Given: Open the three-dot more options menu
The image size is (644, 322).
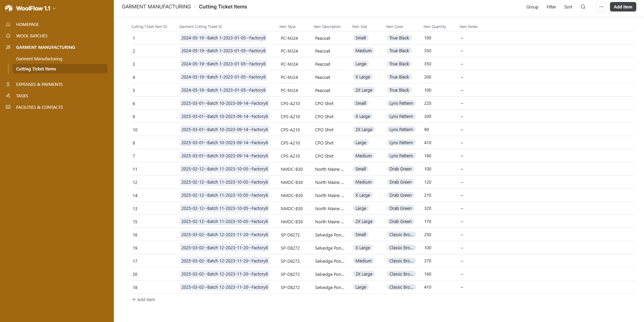Looking at the screenshot, I should (x=601, y=7).
